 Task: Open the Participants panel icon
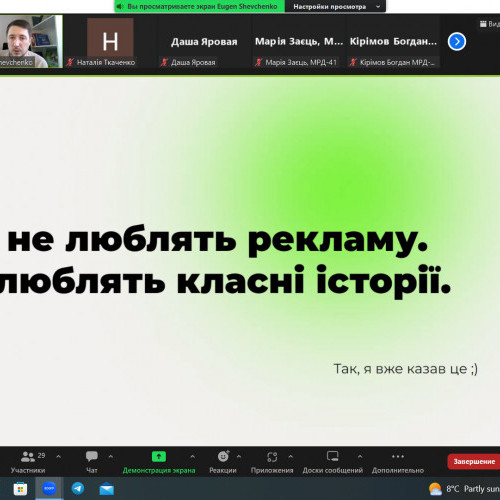pos(28,456)
